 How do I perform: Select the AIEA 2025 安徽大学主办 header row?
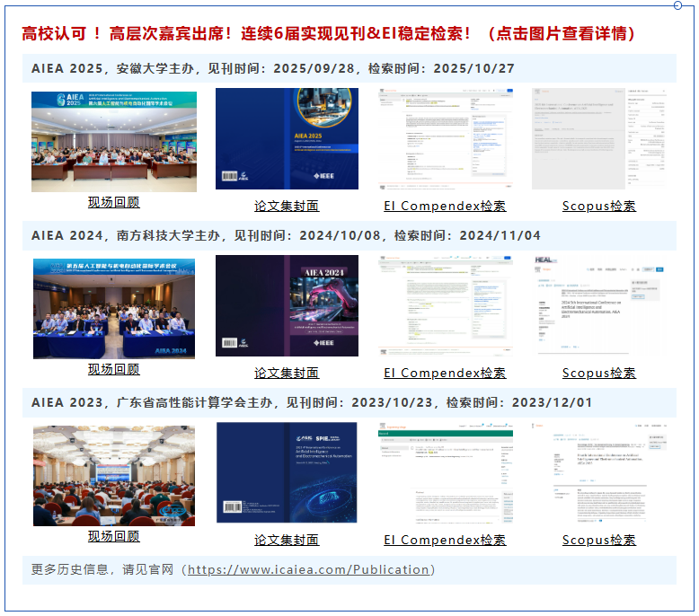click(349, 68)
